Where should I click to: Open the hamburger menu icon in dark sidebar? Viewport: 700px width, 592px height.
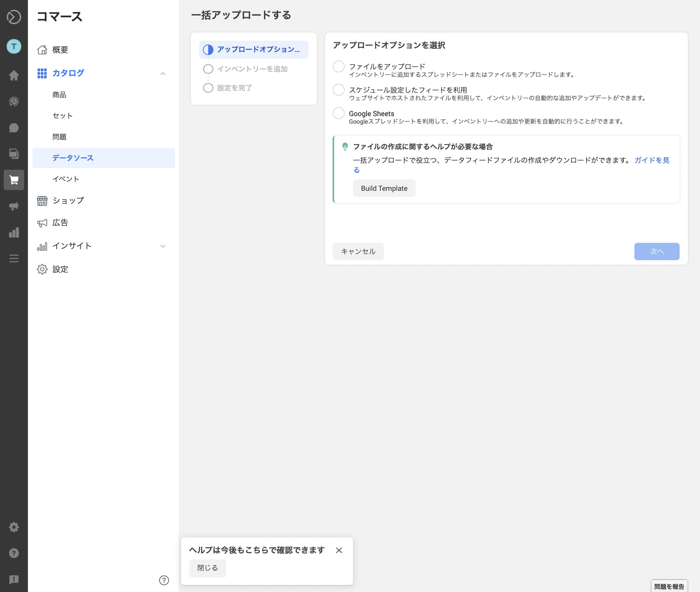click(14, 259)
